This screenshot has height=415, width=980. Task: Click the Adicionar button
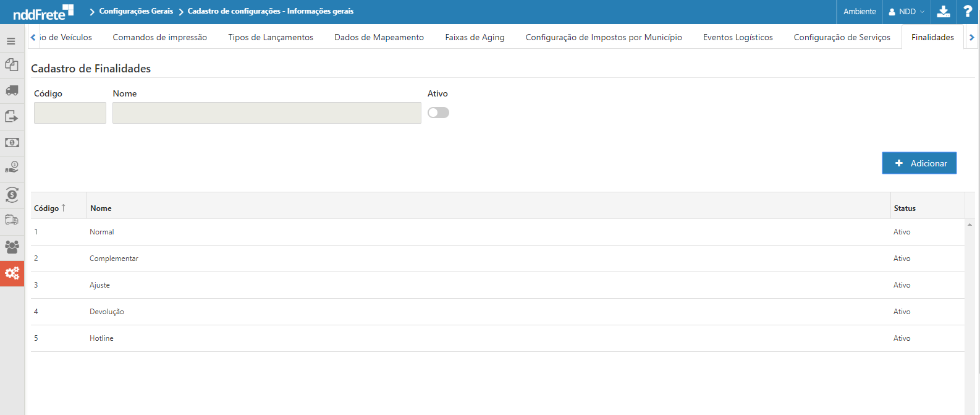[919, 163]
